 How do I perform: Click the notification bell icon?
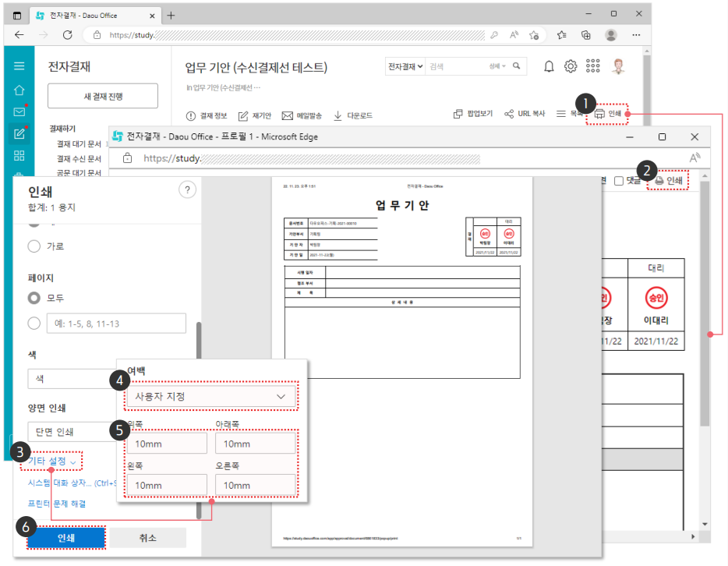point(549,67)
